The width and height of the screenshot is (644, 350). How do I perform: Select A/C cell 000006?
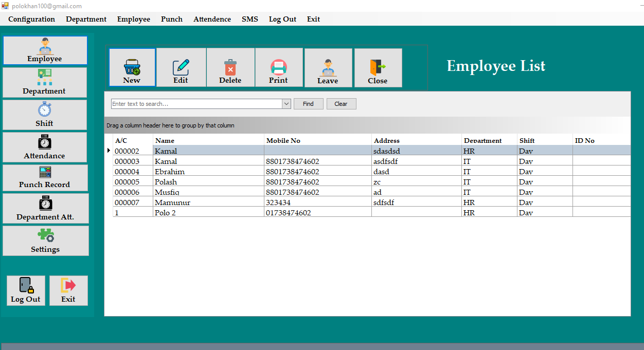133,192
